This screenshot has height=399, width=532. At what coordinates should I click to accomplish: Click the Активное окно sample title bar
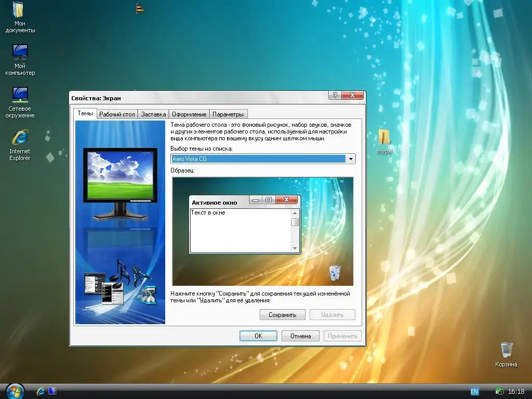pyautogui.click(x=219, y=203)
